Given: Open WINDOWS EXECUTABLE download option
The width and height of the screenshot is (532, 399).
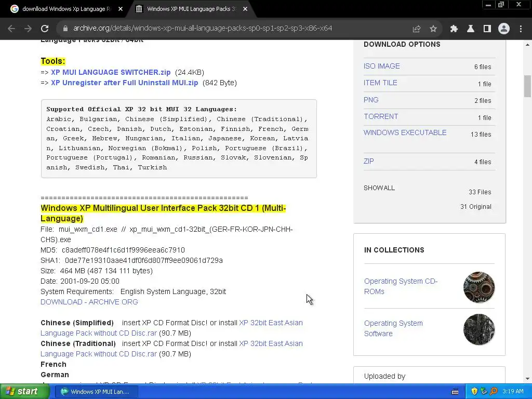Looking at the screenshot, I should click(405, 132).
